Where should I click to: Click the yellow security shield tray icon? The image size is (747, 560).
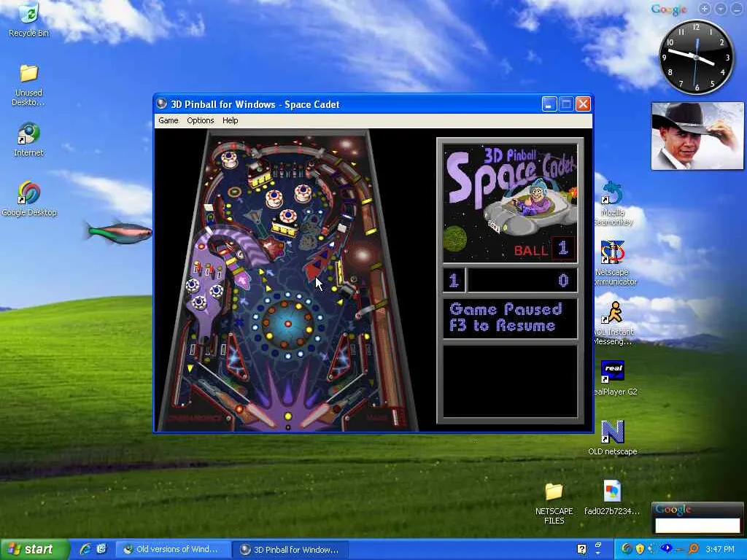tap(640, 549)
